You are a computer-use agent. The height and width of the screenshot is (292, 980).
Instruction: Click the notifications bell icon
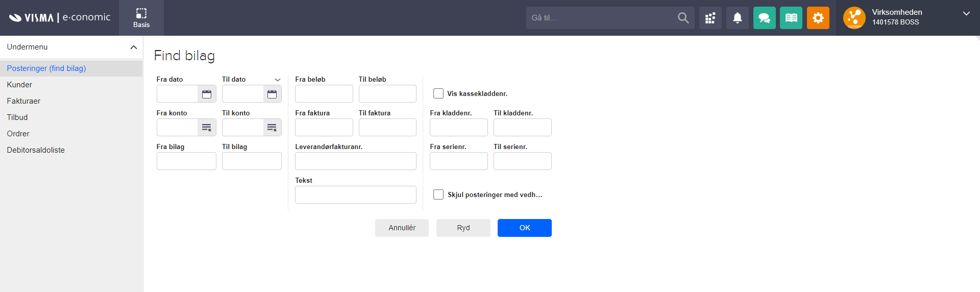click(x=737, y=18)
